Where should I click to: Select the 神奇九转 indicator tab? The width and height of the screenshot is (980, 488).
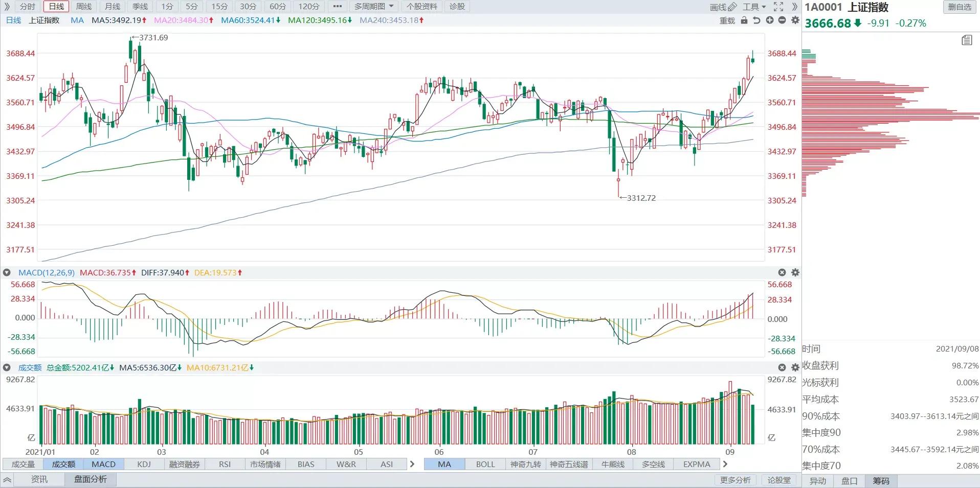(525, 464)
